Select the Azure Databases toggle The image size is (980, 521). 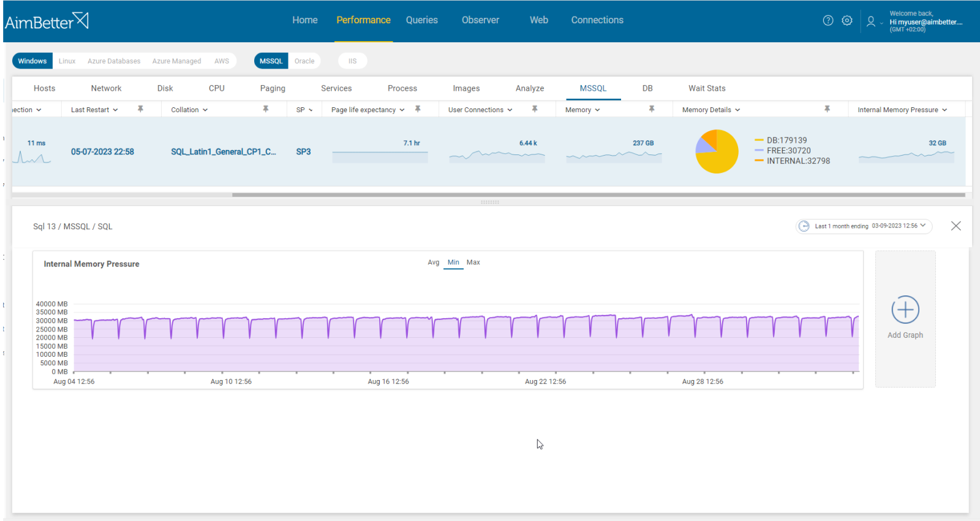pos(114,61)
